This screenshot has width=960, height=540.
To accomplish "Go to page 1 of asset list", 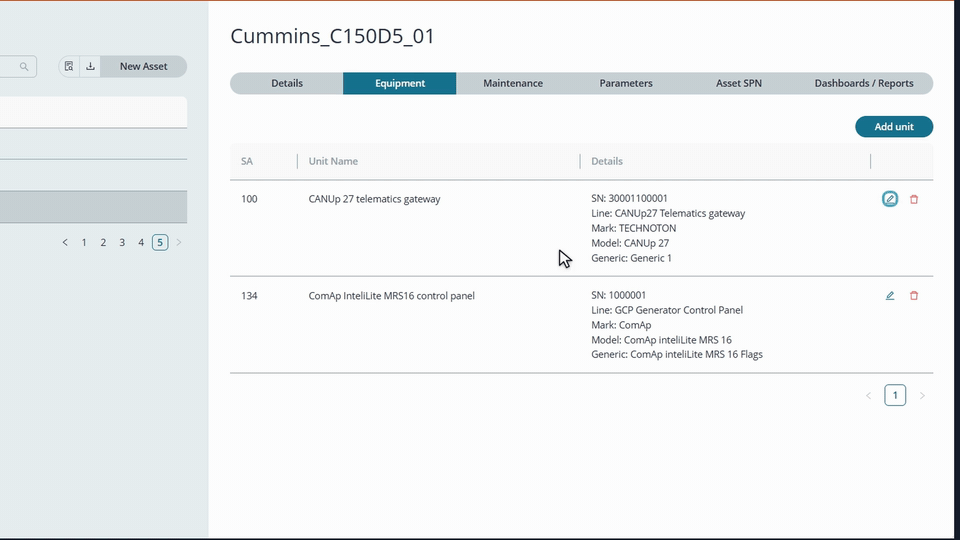I will 84,242.
